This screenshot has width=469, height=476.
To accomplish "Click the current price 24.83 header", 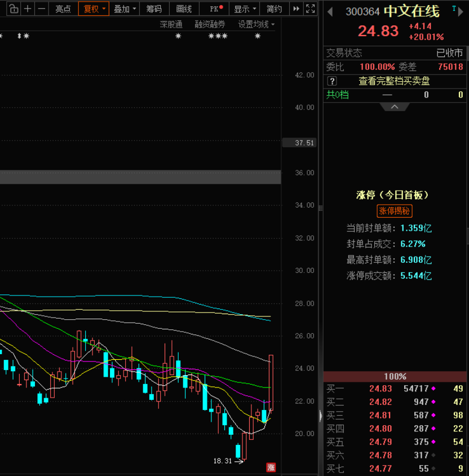I will [378, 31].
